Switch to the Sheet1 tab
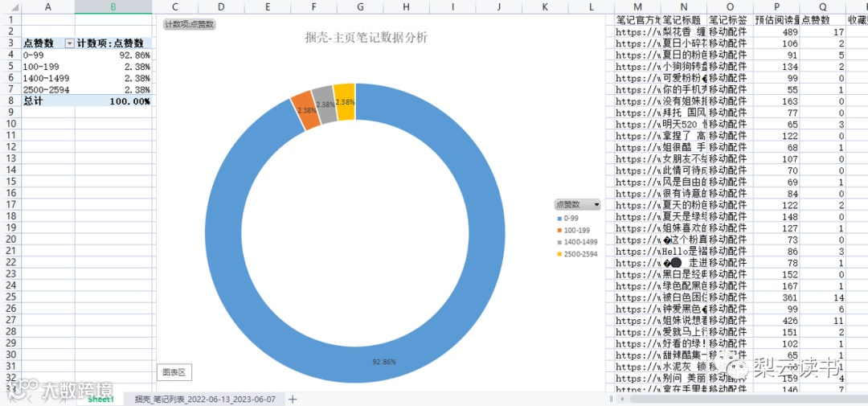This screenshot has width=868, height=406. click(100, 399)
